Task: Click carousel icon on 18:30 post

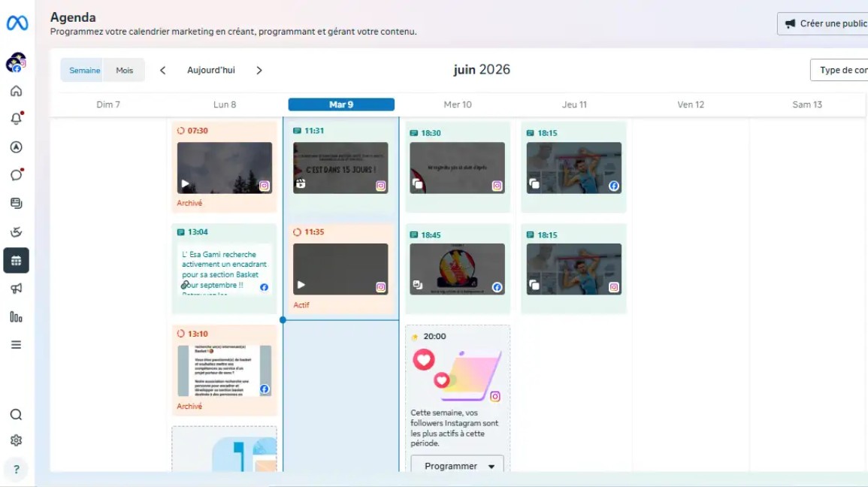Action: [417, 183]
